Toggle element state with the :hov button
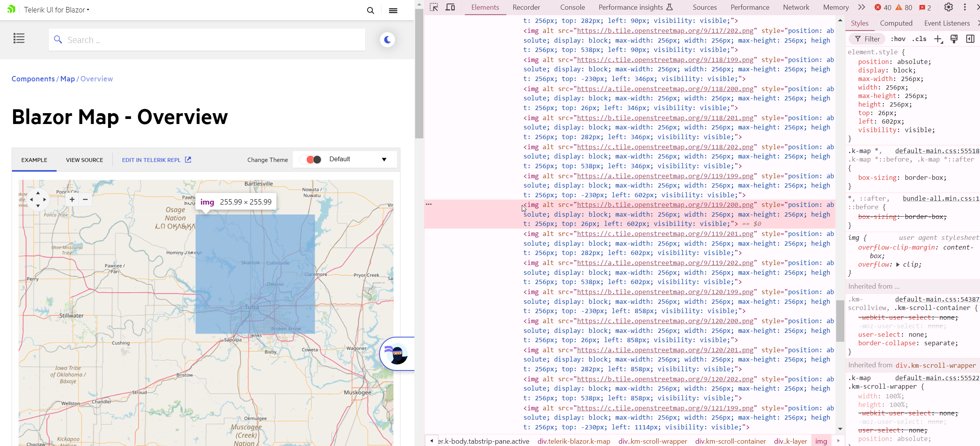 point(898,39)
